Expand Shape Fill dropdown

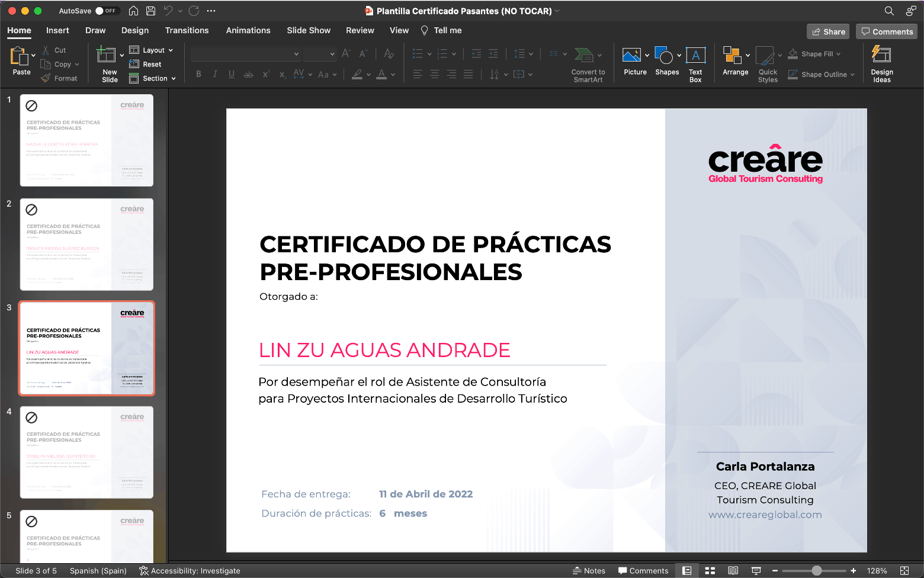(x=838, y=54)
